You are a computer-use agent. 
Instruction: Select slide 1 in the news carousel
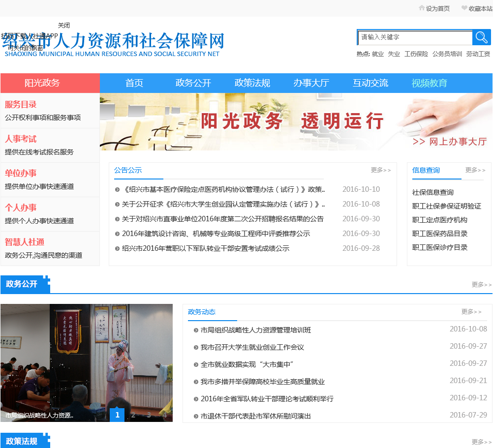tap(117, 415)
